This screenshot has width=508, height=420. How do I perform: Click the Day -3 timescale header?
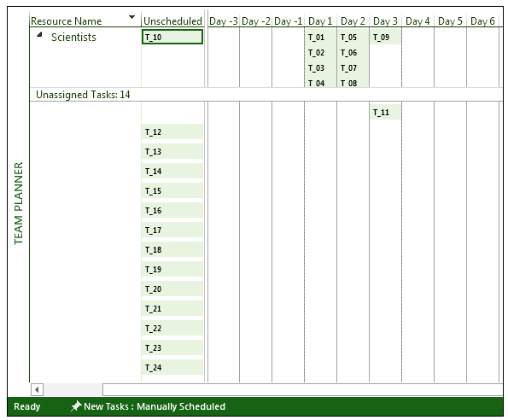(224, 21)
